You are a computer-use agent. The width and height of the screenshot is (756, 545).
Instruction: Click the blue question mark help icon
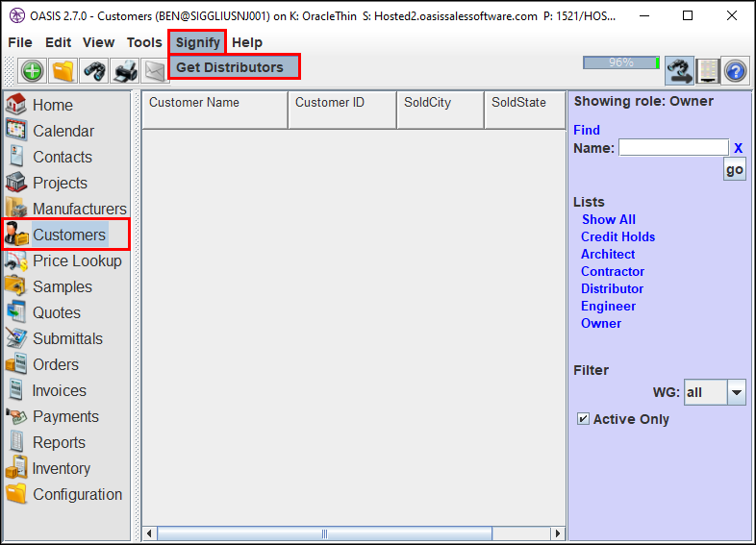[735, 71]
